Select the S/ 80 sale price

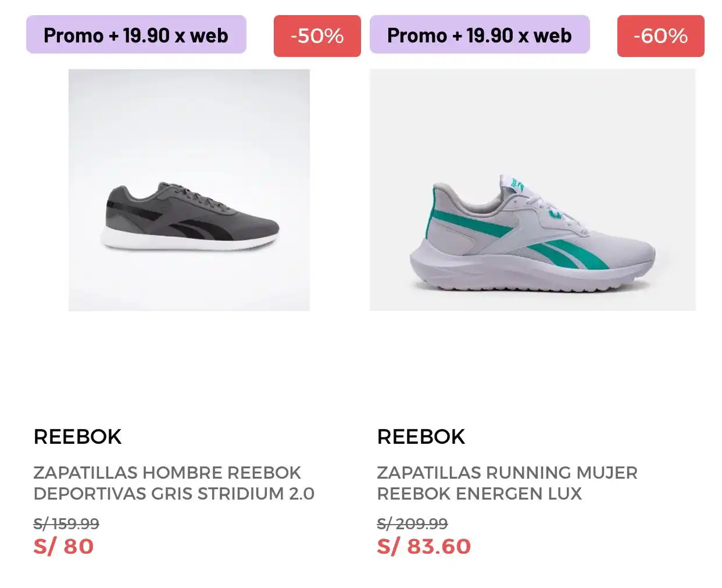pyautogui.click(x=63, y=547)
